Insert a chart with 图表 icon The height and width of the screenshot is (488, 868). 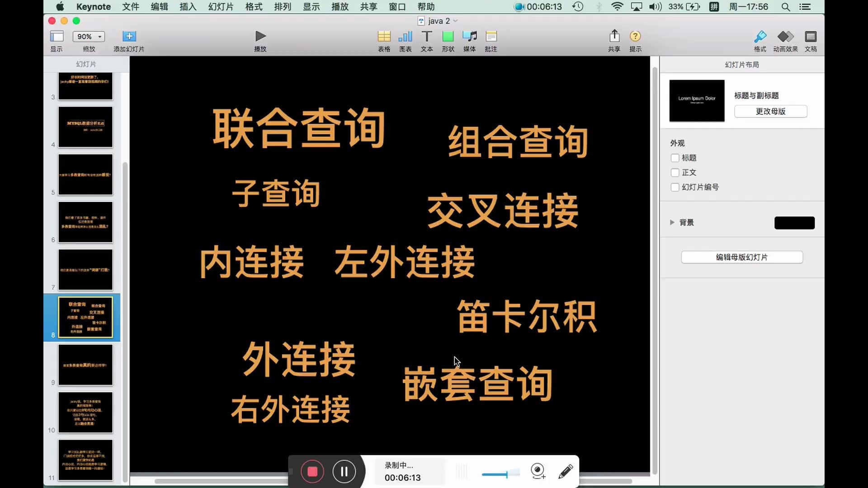405,36
